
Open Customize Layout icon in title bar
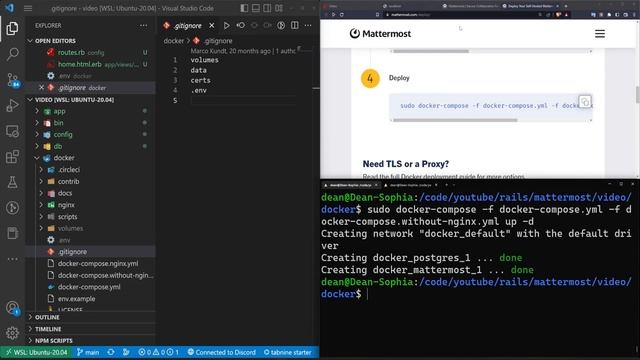pos(279,8)
